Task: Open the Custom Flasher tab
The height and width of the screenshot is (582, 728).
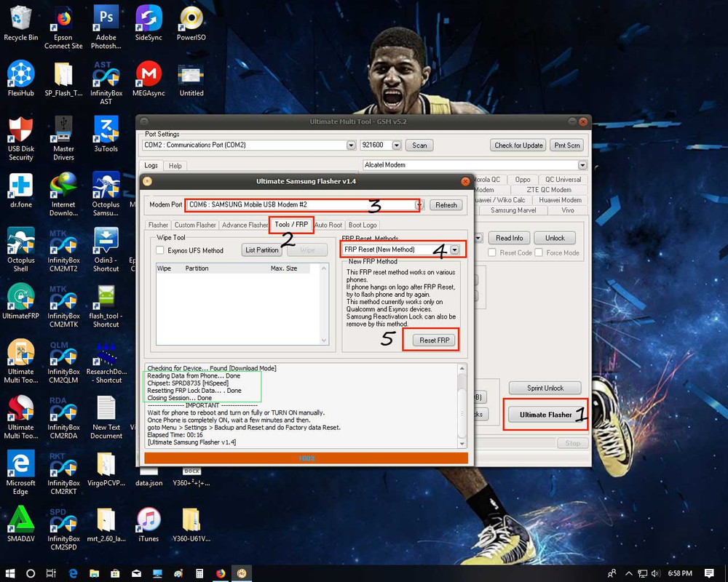Action: (x=195, y=225)
